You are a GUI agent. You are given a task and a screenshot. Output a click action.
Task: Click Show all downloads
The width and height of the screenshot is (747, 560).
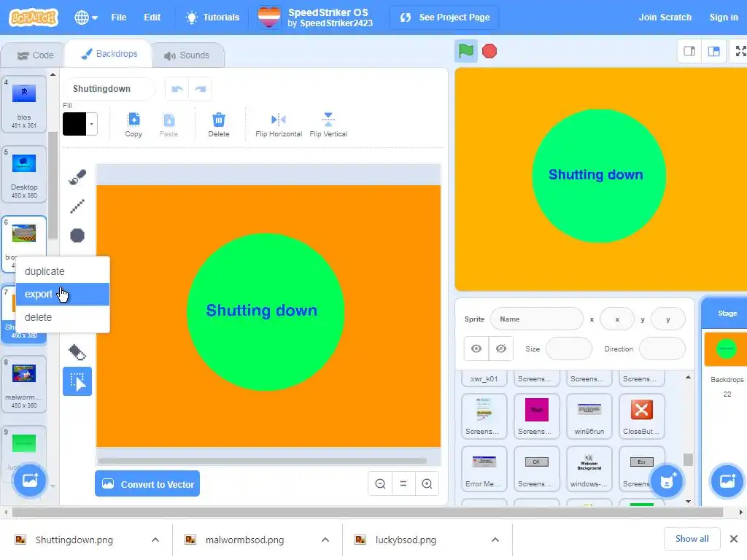point(692,539)
